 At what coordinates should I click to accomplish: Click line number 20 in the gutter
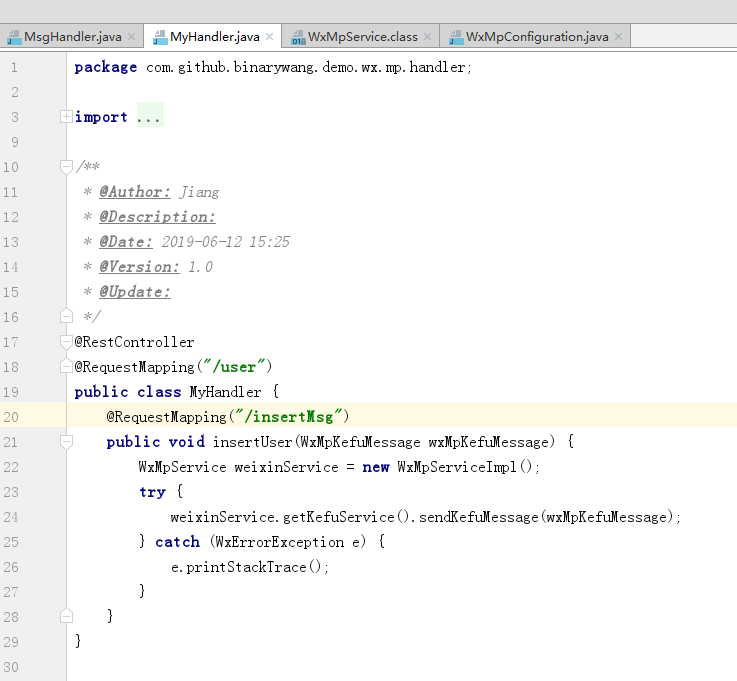[11, 417]
